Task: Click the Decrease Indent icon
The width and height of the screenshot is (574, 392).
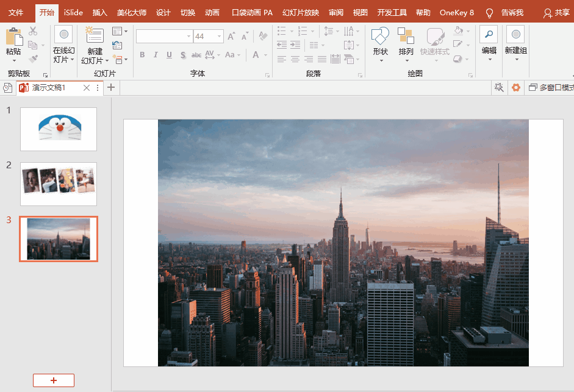Action: click(282, 45)
